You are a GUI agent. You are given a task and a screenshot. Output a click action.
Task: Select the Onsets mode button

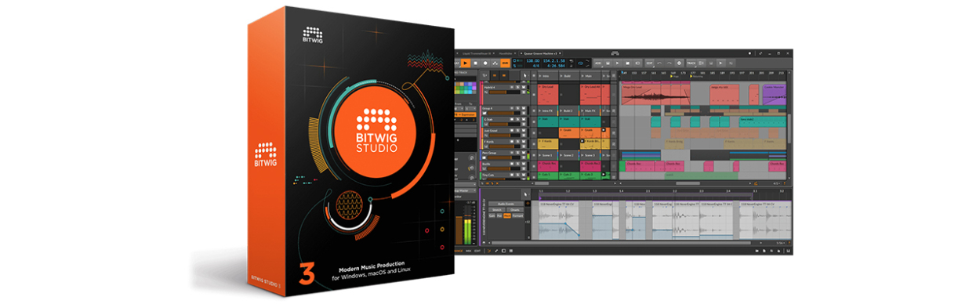tap(515, 210)
